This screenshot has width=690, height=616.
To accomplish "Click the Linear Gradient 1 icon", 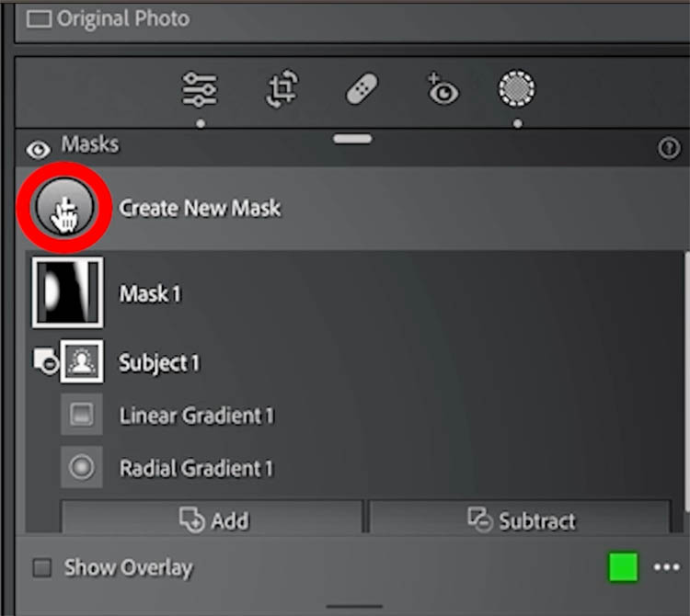I will point(81,414).
